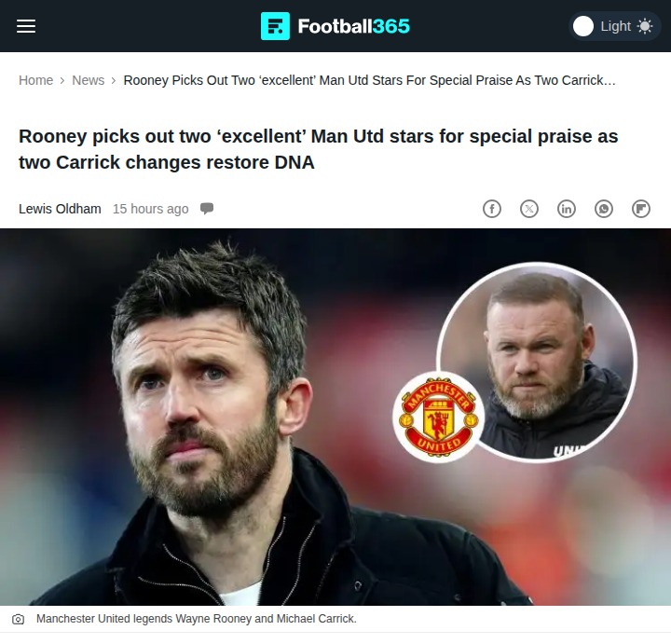Share article on Flipboard
Image resolution: width=671 pixels, height=644 pixels.
[641, 209]
